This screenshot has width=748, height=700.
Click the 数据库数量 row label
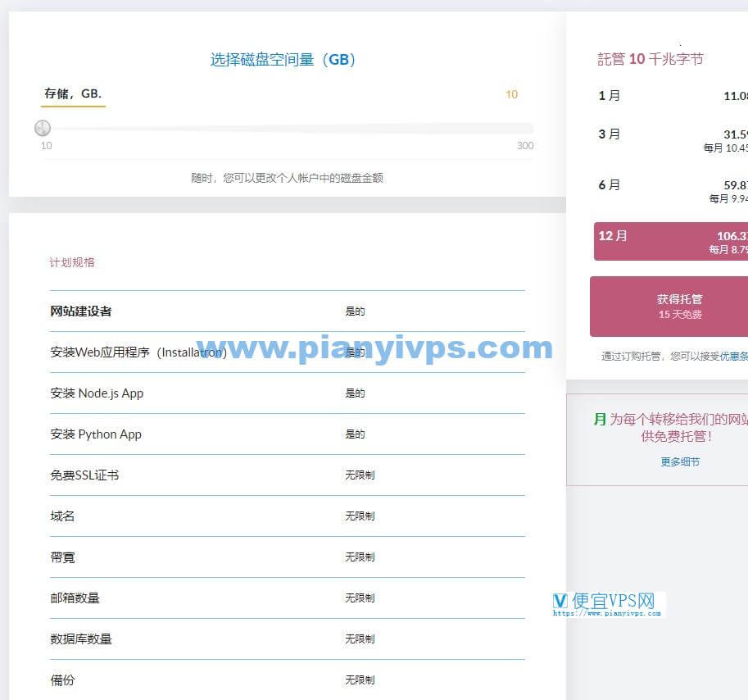pos(81,639)
